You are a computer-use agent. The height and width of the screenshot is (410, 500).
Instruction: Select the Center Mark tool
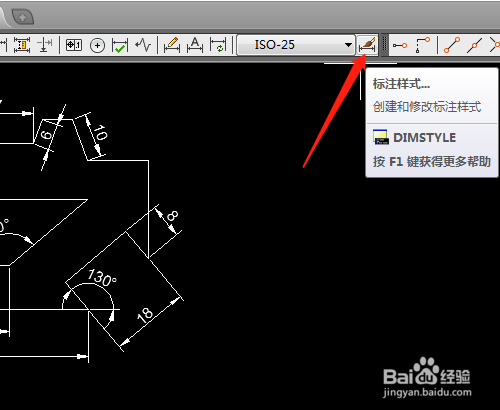(97, 45)
